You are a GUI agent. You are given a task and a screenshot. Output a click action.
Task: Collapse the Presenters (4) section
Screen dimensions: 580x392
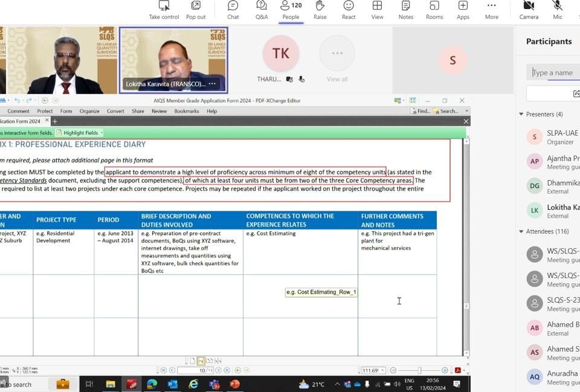pyautogui.click(x=521, y=114)
